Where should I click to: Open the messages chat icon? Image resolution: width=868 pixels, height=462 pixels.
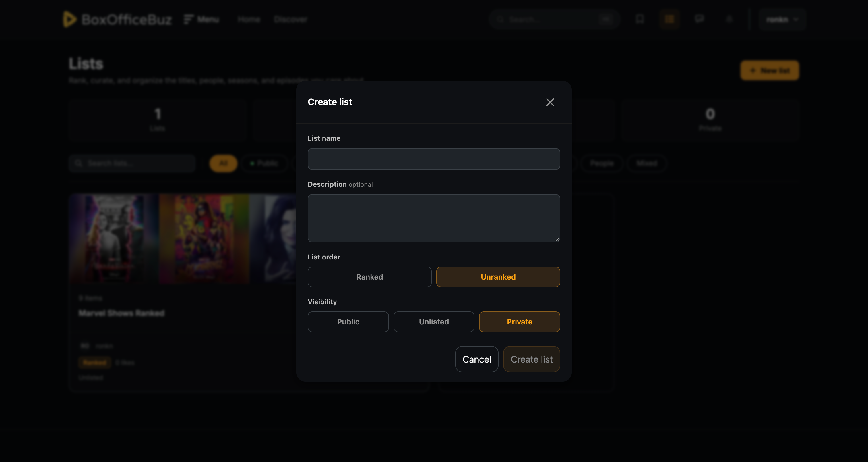coord(699,19)
